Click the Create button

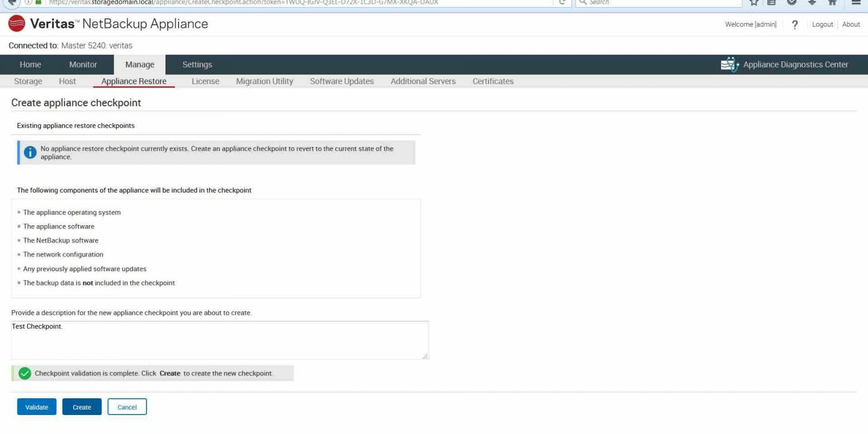click(82, 407)
